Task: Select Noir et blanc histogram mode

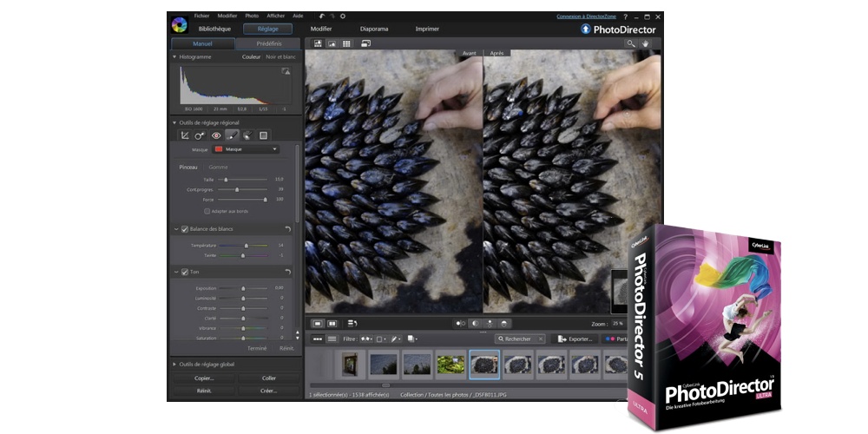Action: point(280,56)
